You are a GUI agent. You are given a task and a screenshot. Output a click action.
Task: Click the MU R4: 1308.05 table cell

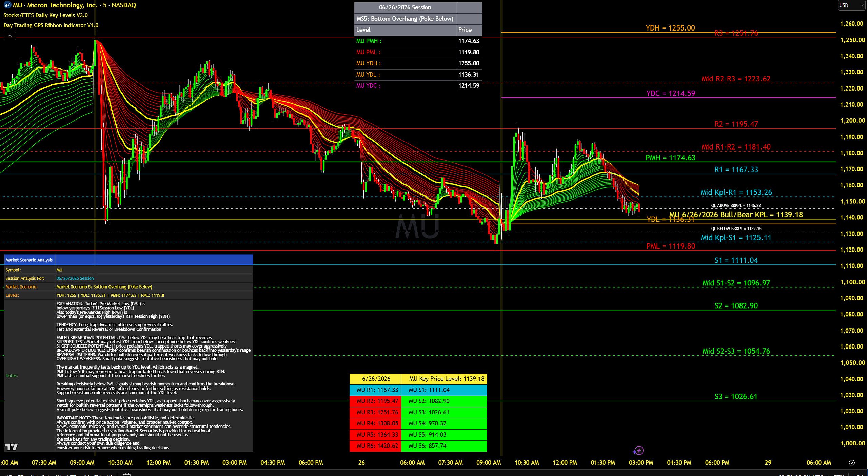[375, 423]
